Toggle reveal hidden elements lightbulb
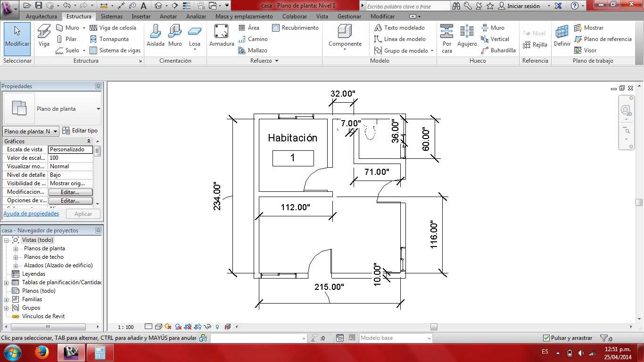Viewport: 644px width, 362px height. click(217, 326)
